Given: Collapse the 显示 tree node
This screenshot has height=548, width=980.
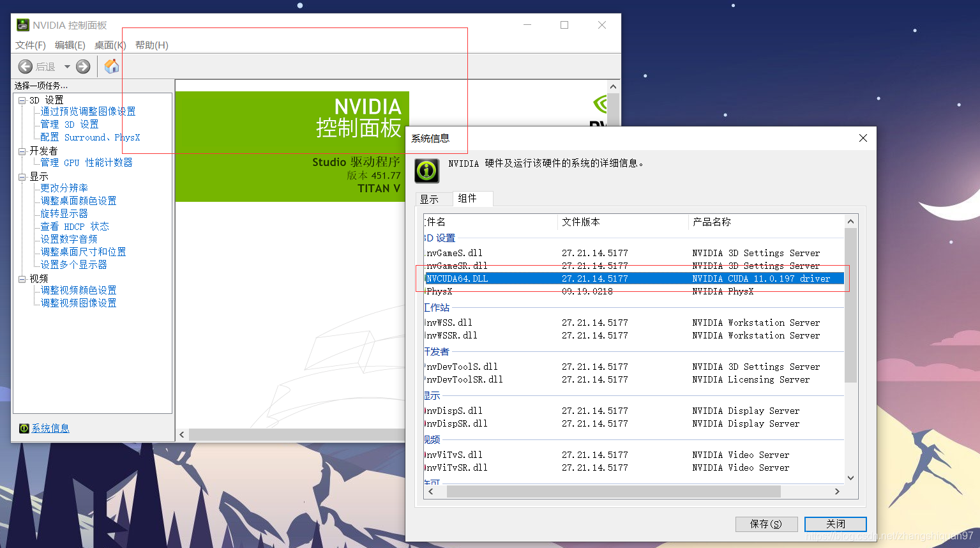Looking at the screenshot, I should tap(22, 177).
